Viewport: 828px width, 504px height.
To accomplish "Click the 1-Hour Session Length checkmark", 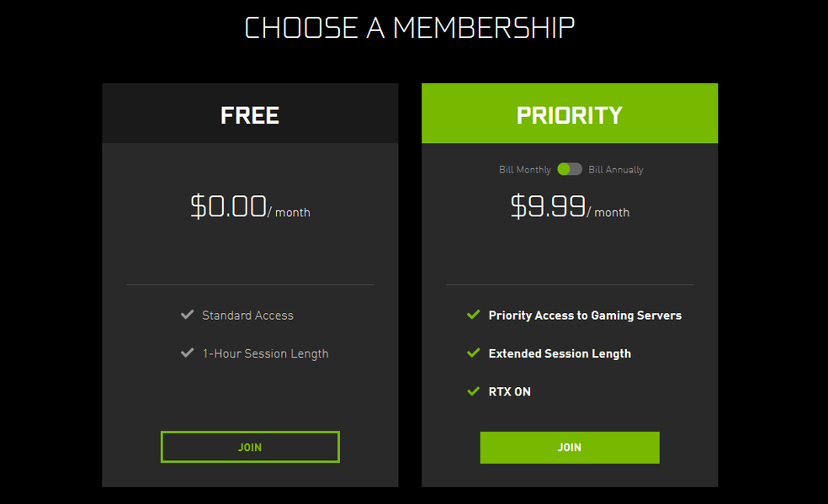I will 187,353.
